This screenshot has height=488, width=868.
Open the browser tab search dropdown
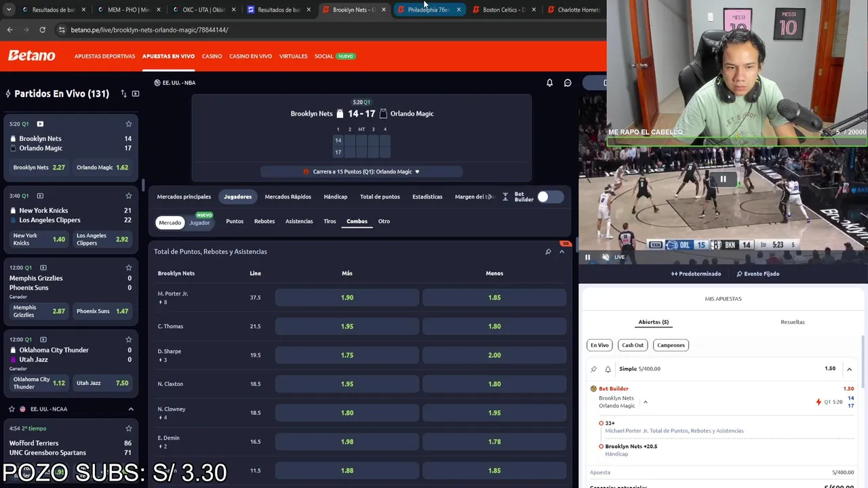tap(9, 9)
